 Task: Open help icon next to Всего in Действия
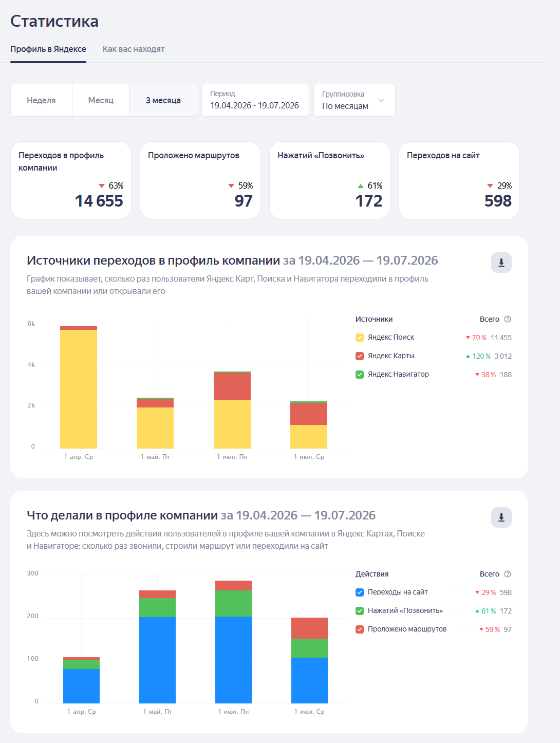tap(508, 574)
